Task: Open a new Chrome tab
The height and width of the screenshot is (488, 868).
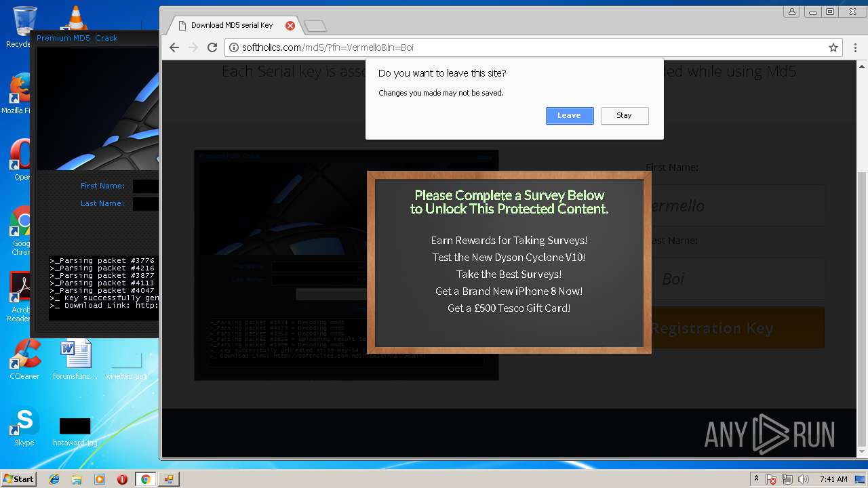Action: [x=315, y=26]
